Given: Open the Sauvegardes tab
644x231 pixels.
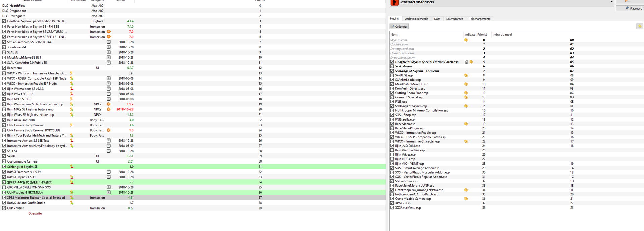Looking at the screenshot, I should click(x=454, y=19).
